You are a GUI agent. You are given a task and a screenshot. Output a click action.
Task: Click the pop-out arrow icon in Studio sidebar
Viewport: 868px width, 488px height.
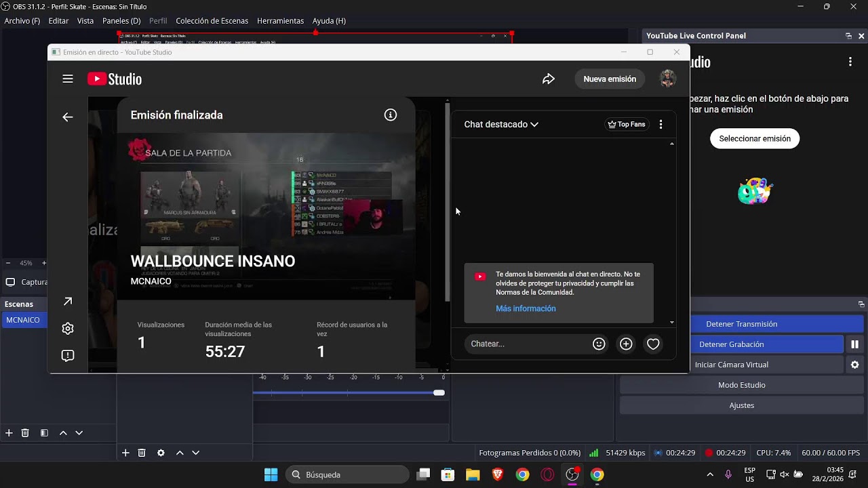pos(68,302)
